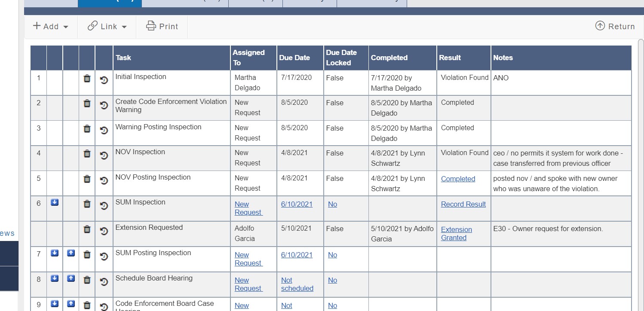Click 'Not scheduled' due date for Schedule Board Hearing
This screenshot has width=644, height=311.
[297, 284]
